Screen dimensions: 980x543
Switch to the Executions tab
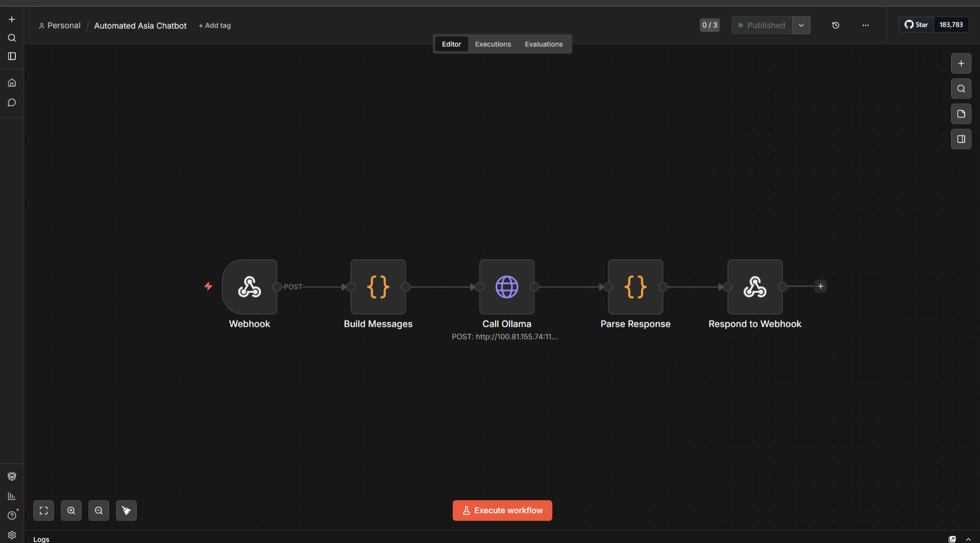(493, 44)
